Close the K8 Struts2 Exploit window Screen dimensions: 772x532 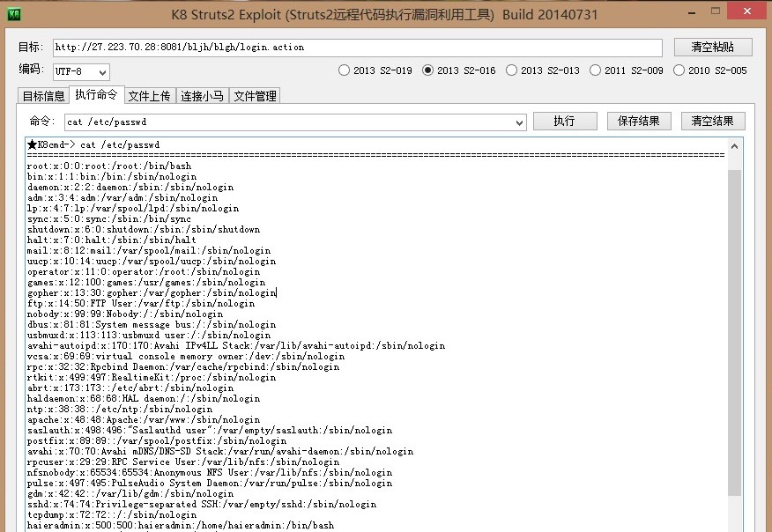point(747,11)
